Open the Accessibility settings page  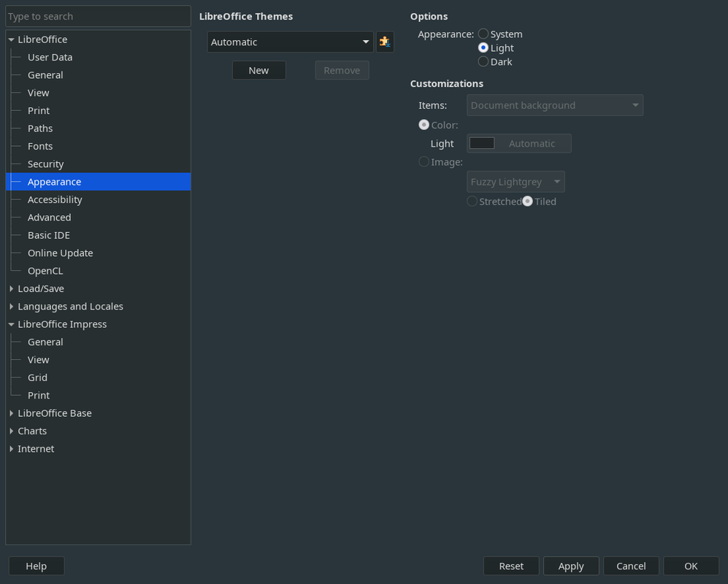[55, 199]
